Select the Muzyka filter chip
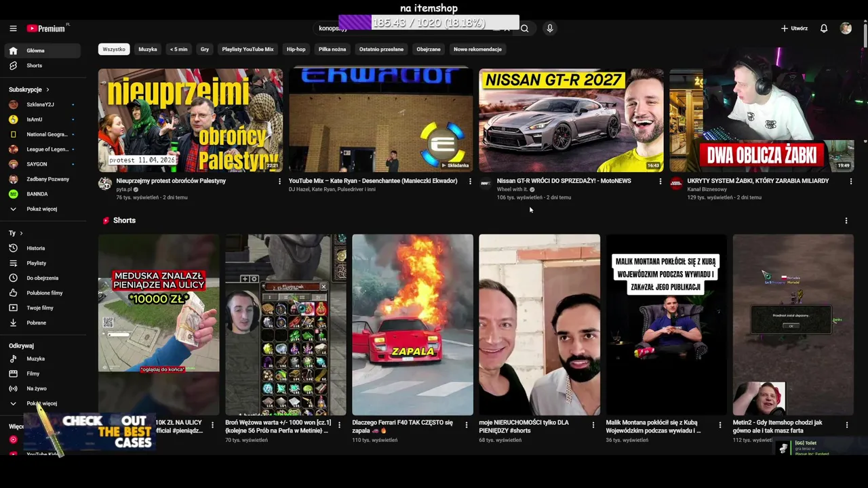The width and height of the screenshot is (868, 488). pos(148,49)
